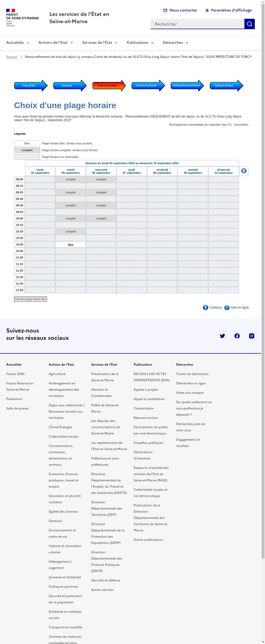Go to Accueil breadcrumb link
This screenshot has width=265, height=644.
click(12, 57)
